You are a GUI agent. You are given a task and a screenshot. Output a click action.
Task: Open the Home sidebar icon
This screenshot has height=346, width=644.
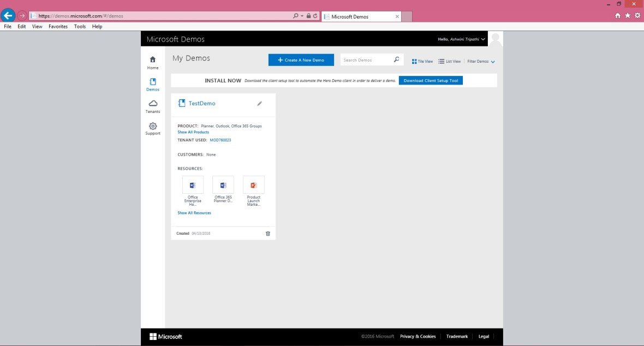tap(153, 59)
